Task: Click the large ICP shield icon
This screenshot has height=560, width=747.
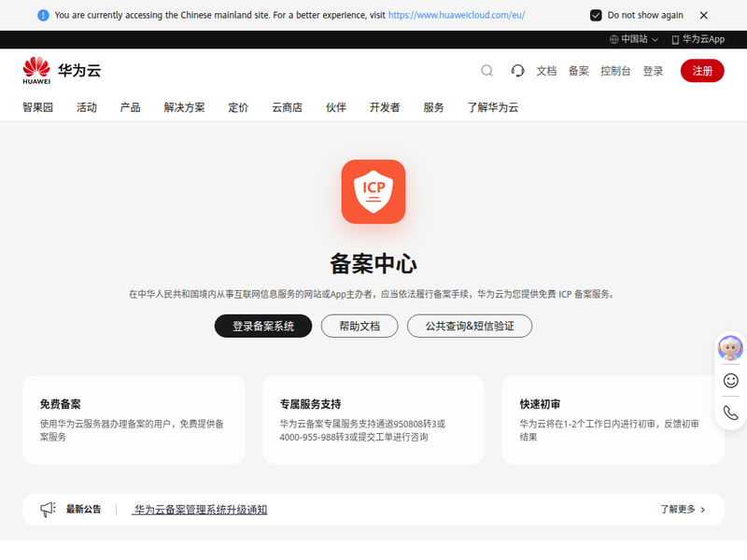Action: (x=373, y=191)
